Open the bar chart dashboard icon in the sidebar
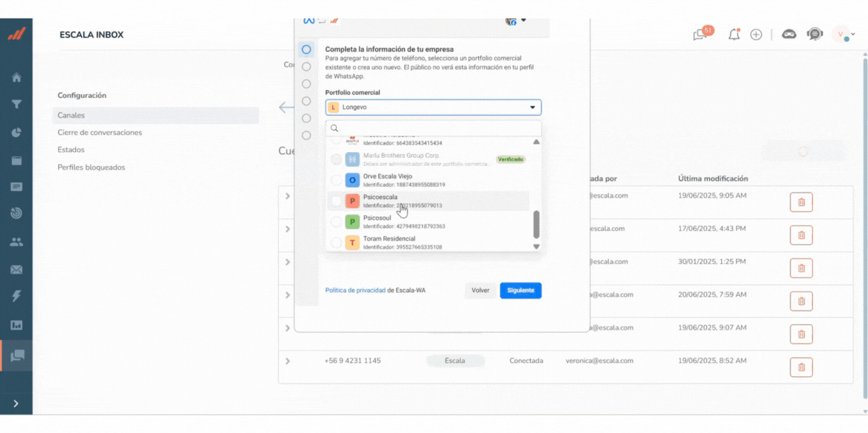The height and width of the screenshot is (433, 868). [16, 325]
